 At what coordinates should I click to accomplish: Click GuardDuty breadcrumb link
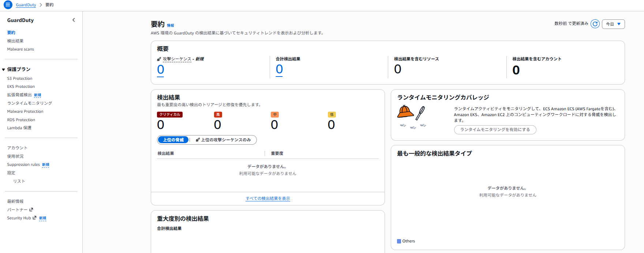click(x=26, y=5)
